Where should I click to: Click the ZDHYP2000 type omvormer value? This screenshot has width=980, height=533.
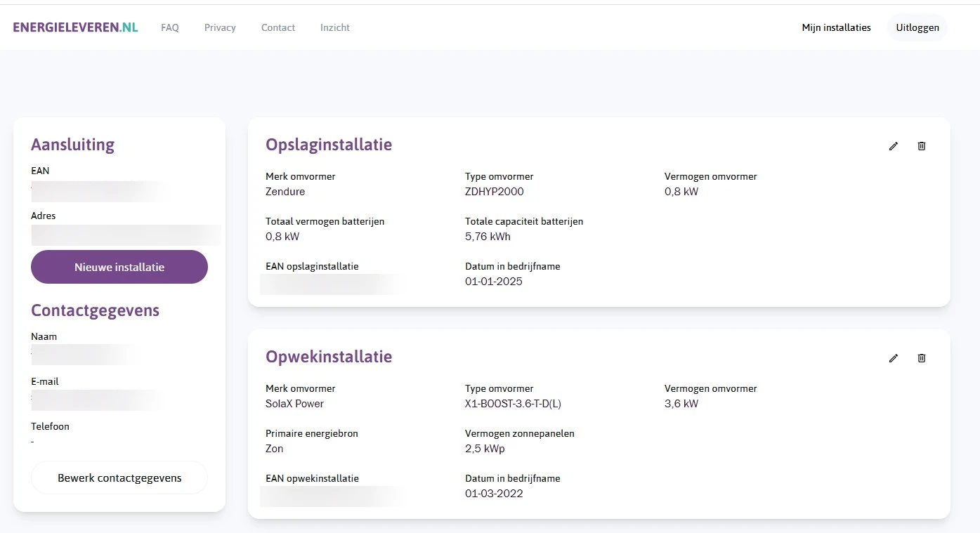tap(494, 192)
